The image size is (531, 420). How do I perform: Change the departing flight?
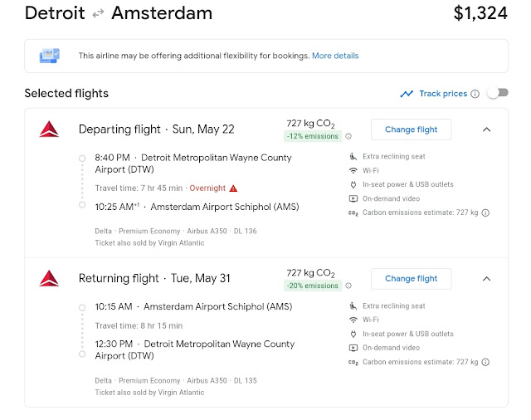[411, 129]
